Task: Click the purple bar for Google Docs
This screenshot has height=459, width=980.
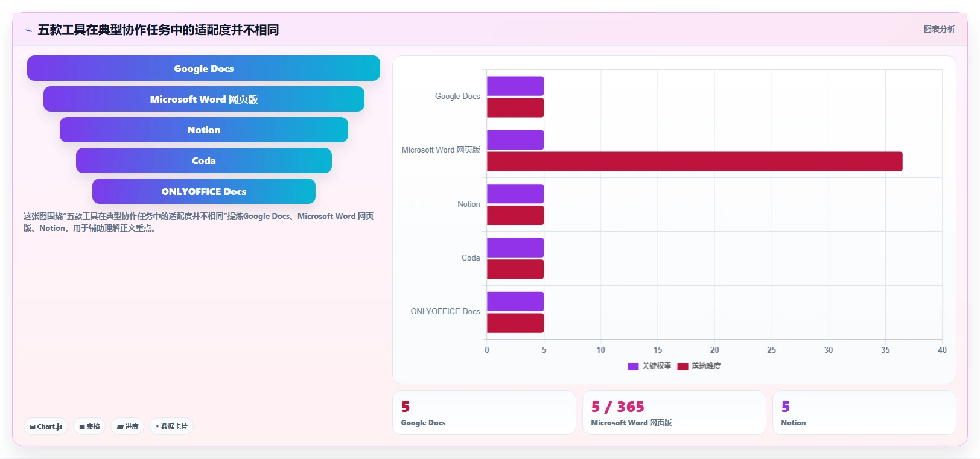Action: click(x=515, y=86)
